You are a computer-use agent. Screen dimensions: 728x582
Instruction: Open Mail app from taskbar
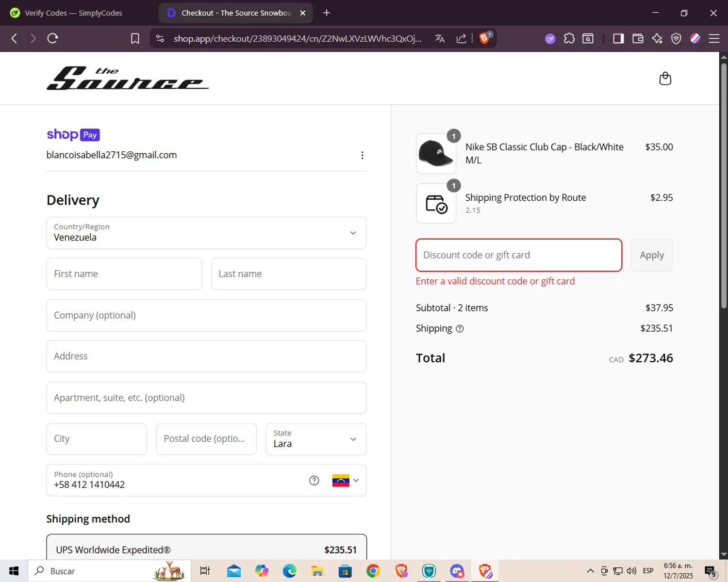point(234,571)
